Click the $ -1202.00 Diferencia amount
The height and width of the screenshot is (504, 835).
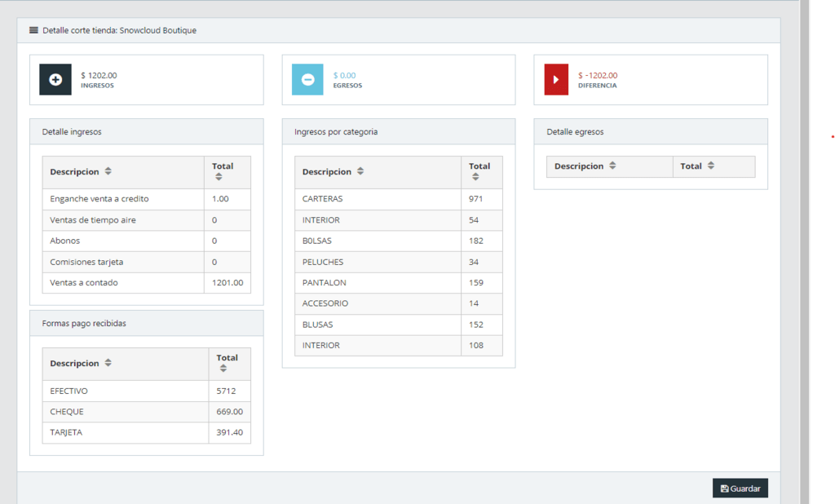point(598,75)
